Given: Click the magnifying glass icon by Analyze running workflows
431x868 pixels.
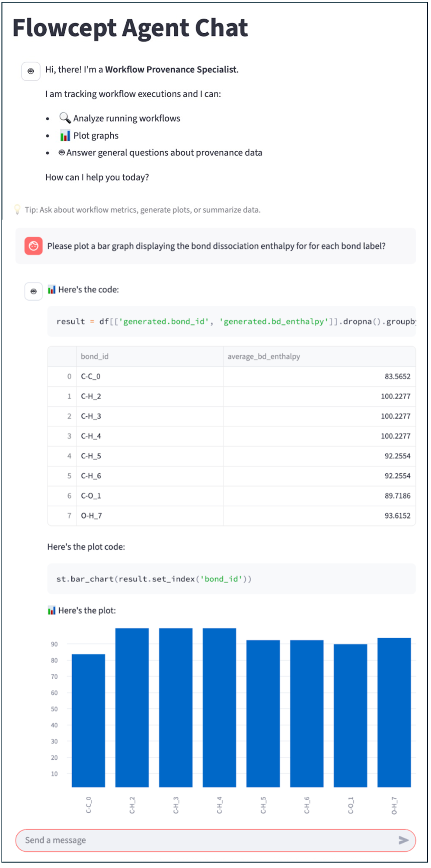Looking at the screenshot, I should tap(65, 118).
